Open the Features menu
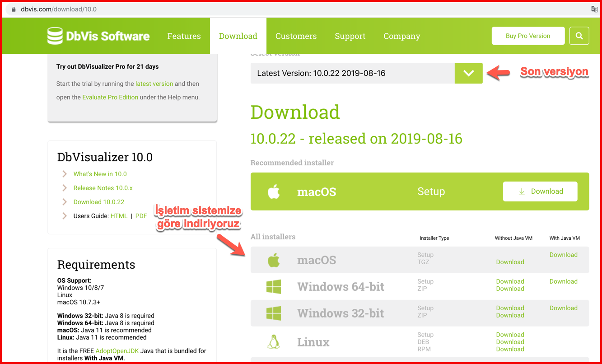Screen dimensions: 602x364 pos(184,36)
